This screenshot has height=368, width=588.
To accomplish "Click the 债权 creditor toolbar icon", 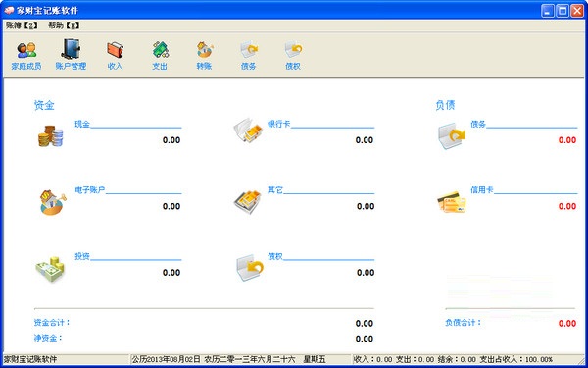I will pyautogui.click(x=293, y=55).
